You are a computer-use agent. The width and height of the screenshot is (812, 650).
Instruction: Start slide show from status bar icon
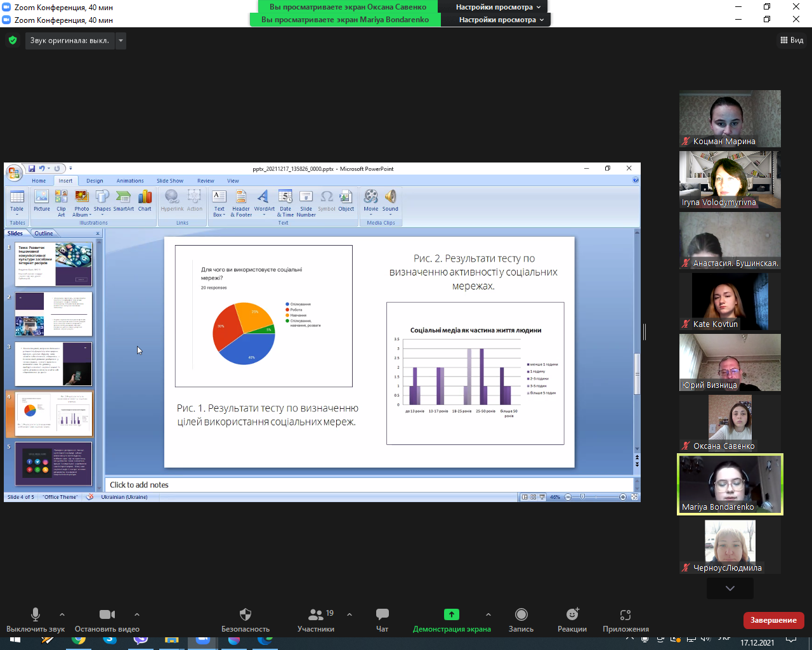pos(542,497)
